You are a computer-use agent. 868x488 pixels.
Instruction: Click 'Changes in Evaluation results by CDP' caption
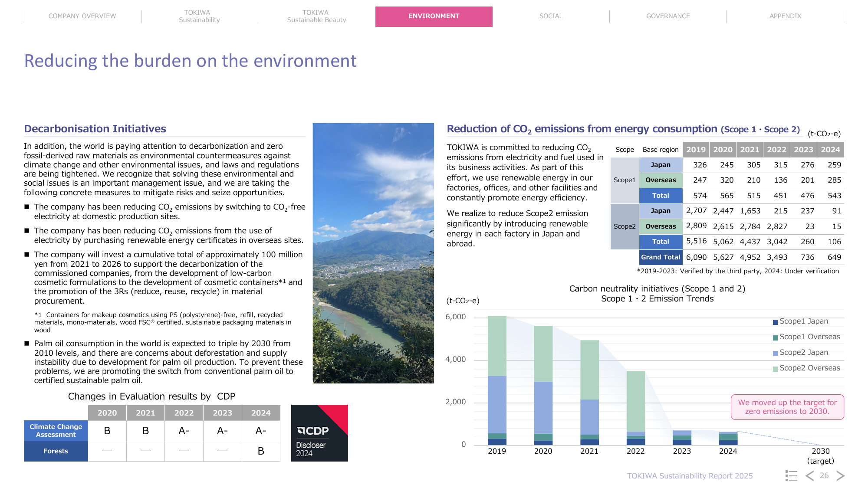152,396
